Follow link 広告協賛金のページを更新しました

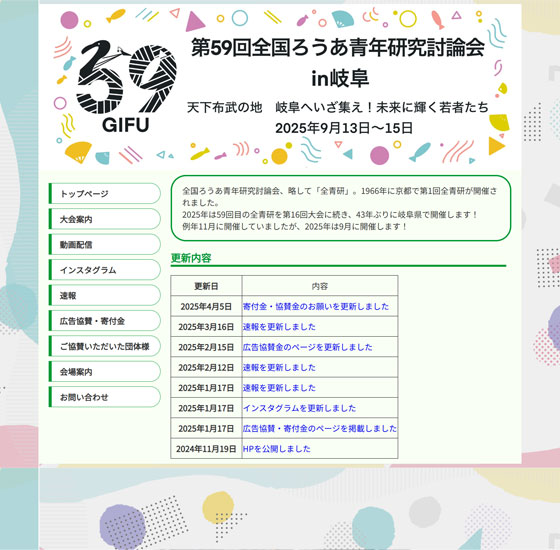click(308, 347)
